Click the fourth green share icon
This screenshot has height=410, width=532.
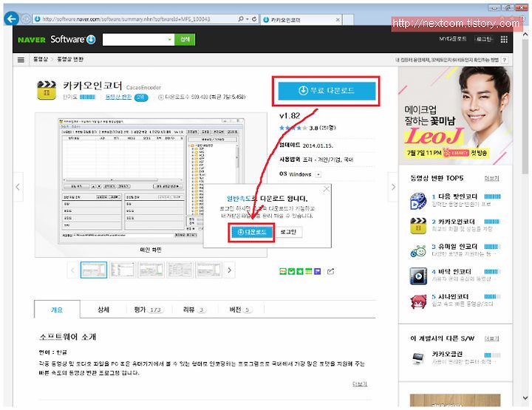pyautogui.click(x=308, y=271)
